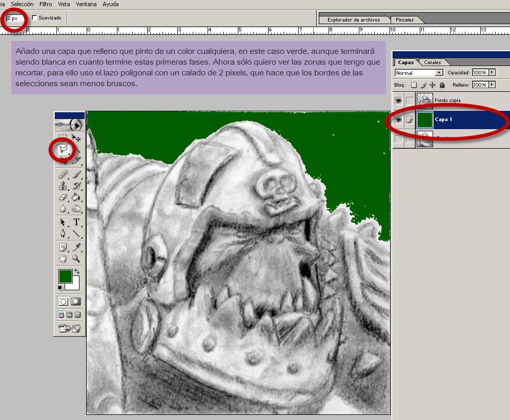Open Adobe Online header in toolbox
This screenshot has width=510, height=420.
(69, 125)
